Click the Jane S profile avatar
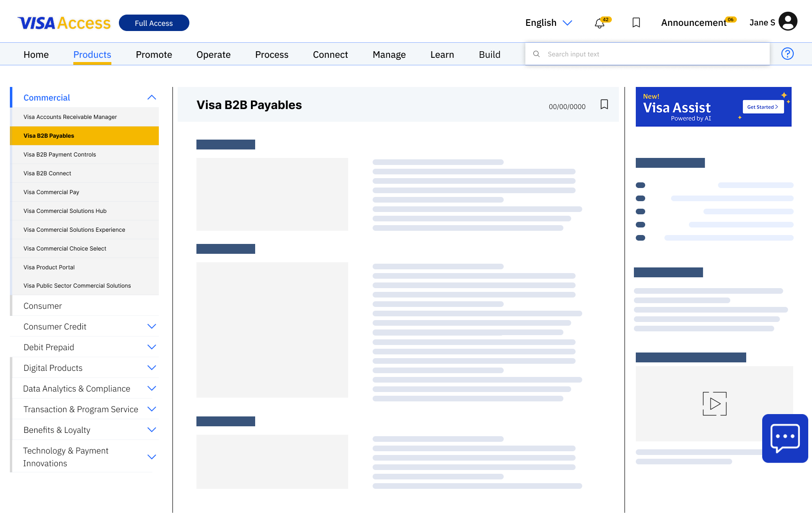Screen dimensions: 812x525 click(x=788, y=21)
